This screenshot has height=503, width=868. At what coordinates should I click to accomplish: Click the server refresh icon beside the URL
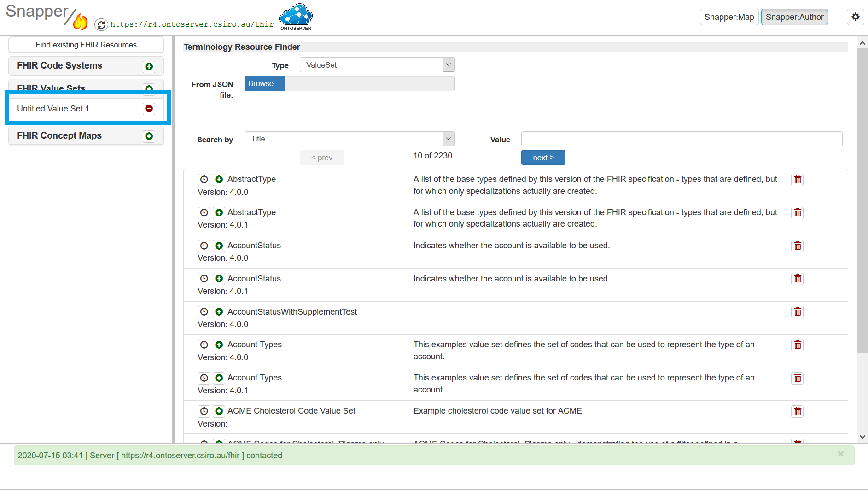click(101, 24)
